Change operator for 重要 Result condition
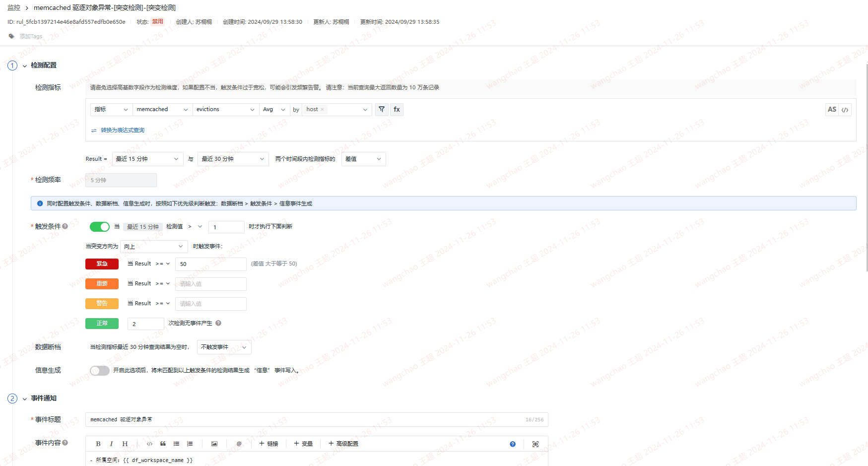The width and height of the screenshot is (868, 466). pos(163,284)
